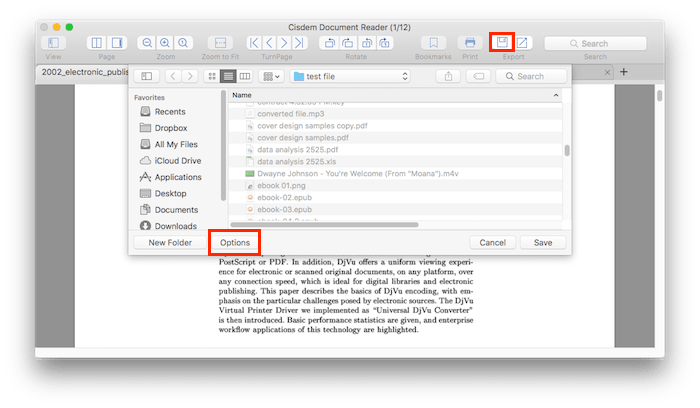
Task: Select 'converted file.mp3' row
Action: [x=395, y=114]
